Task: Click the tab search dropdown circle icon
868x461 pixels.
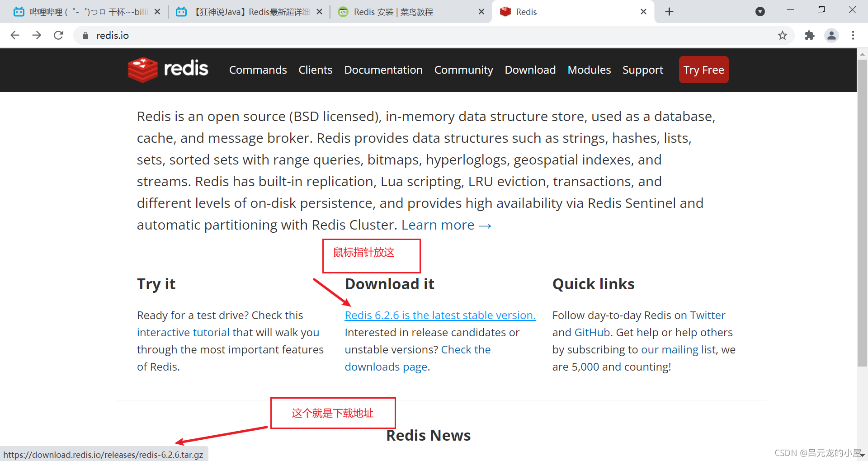Action: (760, 12)
